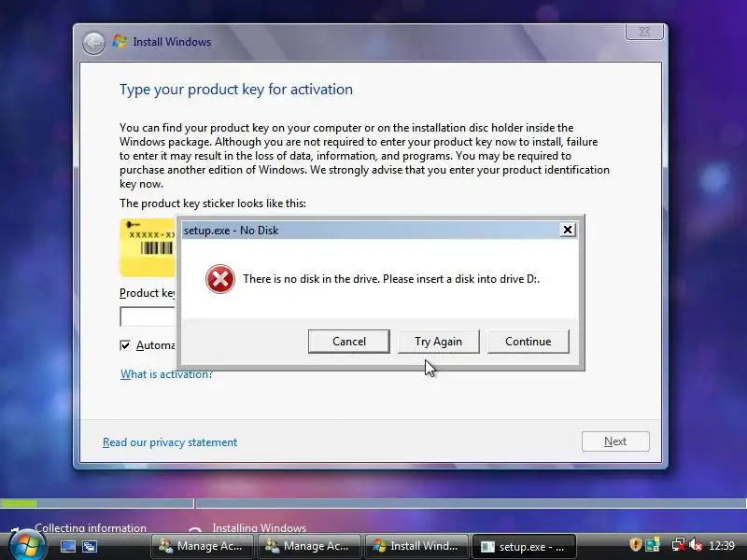Click the setup.exe - No Disk title bar
Viewport: 747px width, 560px height.
coord(372,230)
